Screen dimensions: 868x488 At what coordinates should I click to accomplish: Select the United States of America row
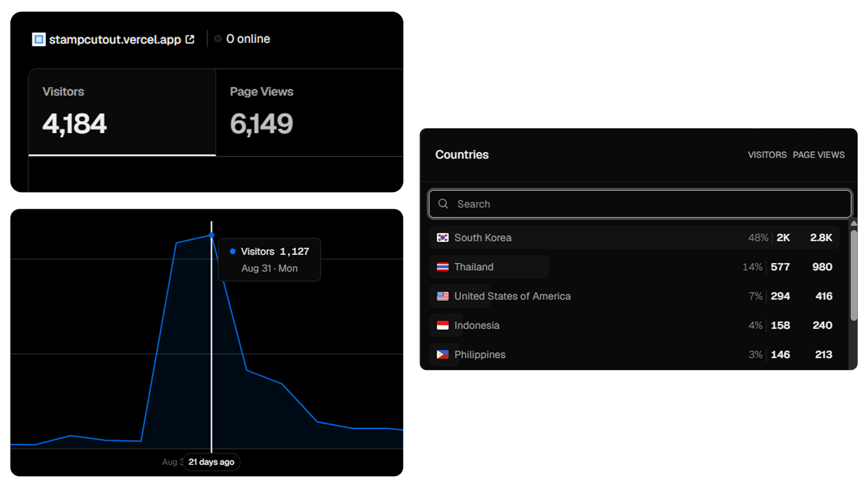pos(634,296)
